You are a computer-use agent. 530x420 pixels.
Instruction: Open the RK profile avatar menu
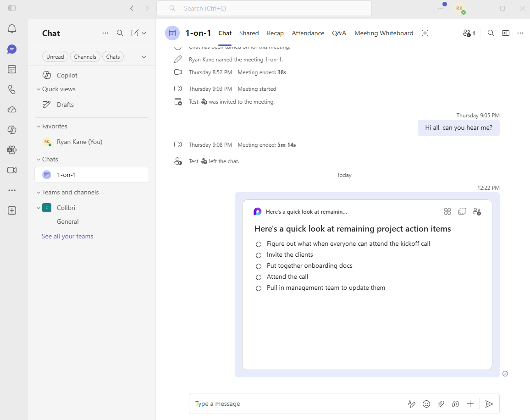point(459,8)
